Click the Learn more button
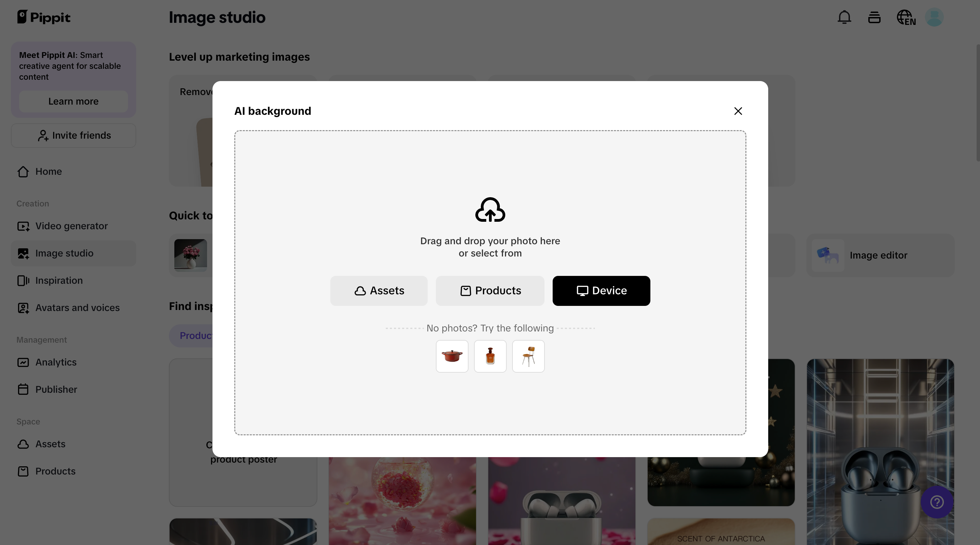Screen dimensions: 980x545 pos(74,101)
